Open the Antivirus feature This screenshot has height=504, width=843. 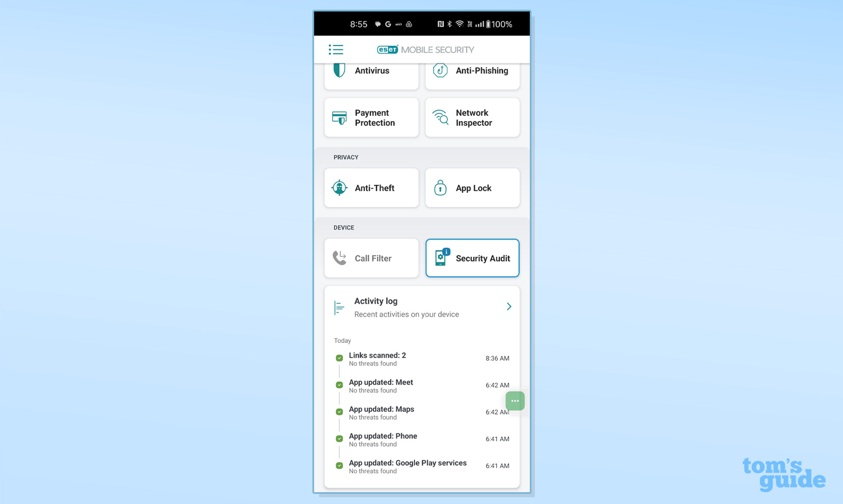point(371,70)
